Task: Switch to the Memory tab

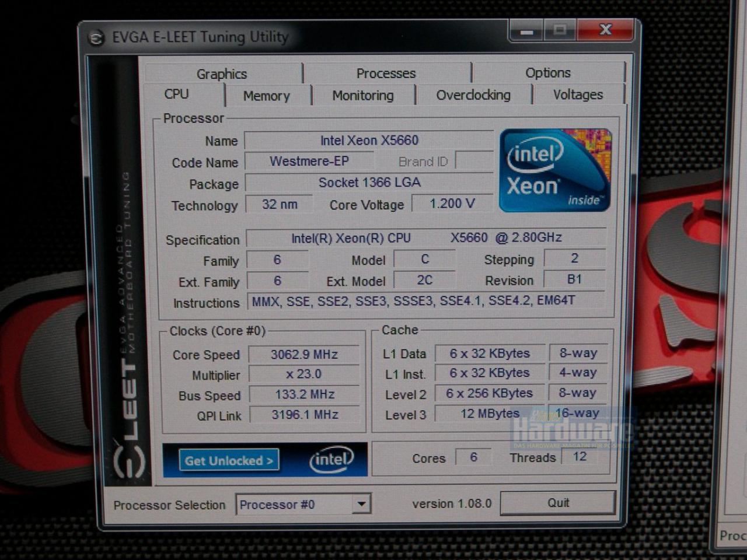Action: coord(267,96)
